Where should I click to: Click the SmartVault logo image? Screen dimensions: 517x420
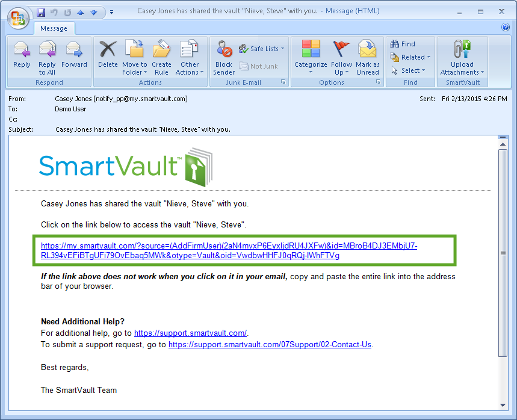[126, 167]
